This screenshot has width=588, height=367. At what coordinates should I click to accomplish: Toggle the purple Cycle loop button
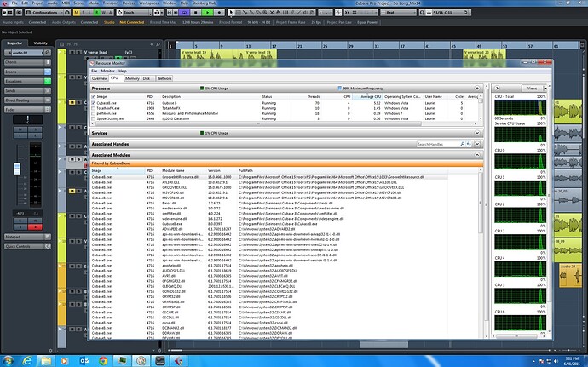pos(184,13)
